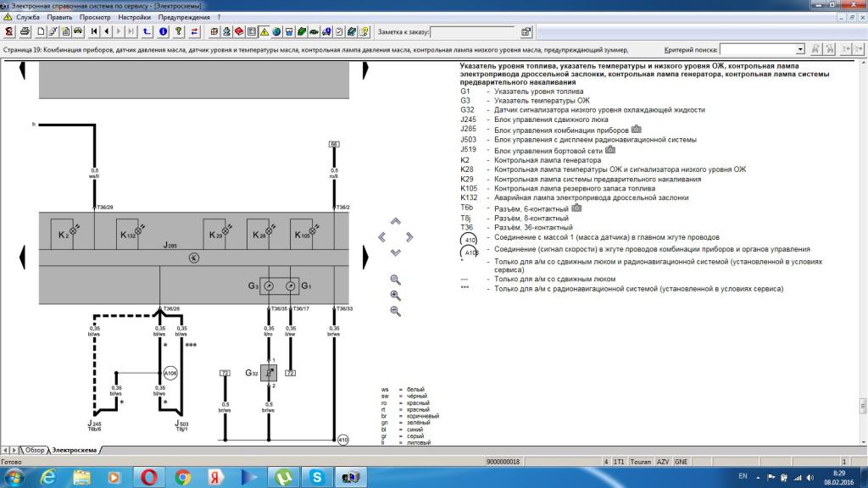Click the tab scroll right arrow at bottom

[x=14, y=451]
